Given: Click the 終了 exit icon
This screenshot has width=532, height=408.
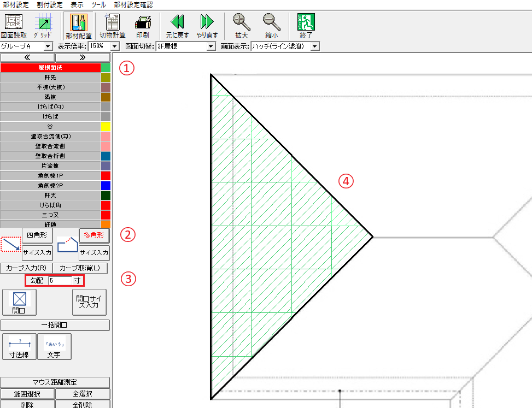Looking at the screenshot, I should pos(306,26).
